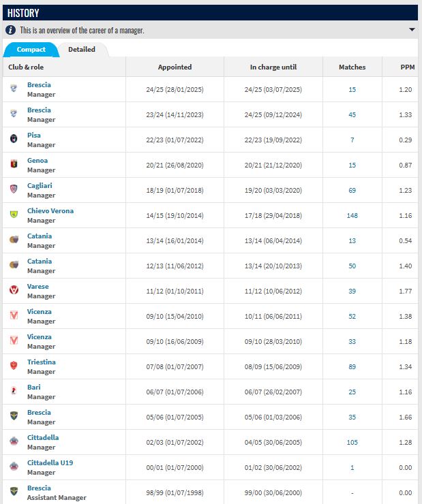Open the Pisa club link
Viewport: 422px width, 504px height.
[x=34, y=136]
